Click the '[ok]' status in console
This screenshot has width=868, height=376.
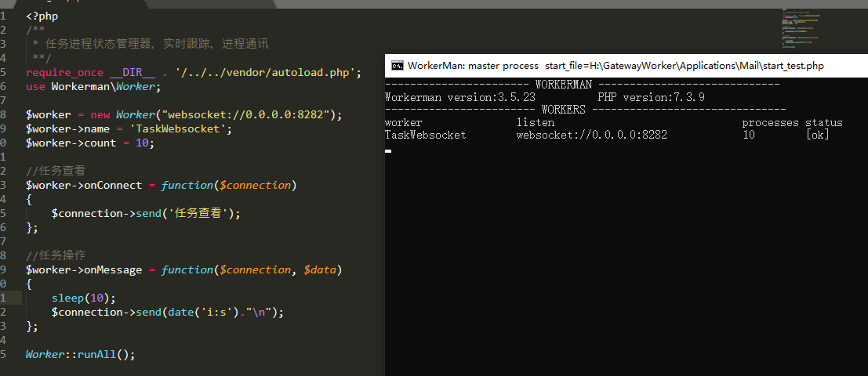coord(818,135)
